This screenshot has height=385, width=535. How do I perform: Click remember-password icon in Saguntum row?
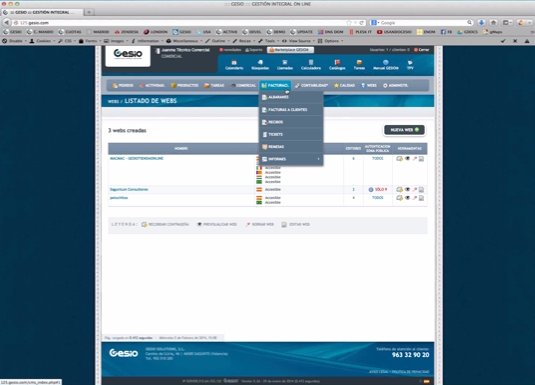pos(400,189)
